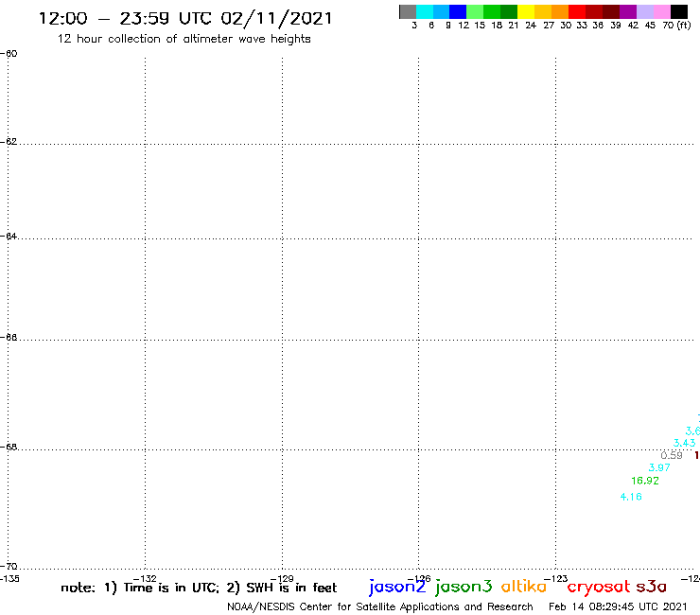Viewport: 700px width, 615px height.
Task: Select the light green swatch before label 15
Action: click(x=475, y=11)
